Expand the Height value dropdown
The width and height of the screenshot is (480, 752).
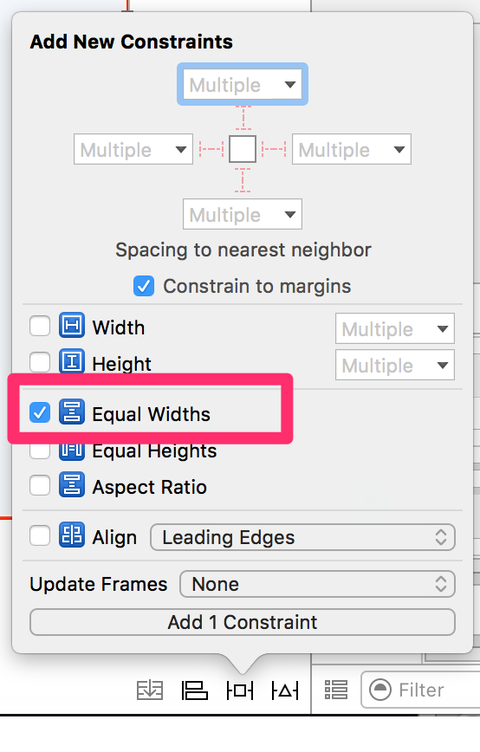pyautogui.click(x=395, y=365)
